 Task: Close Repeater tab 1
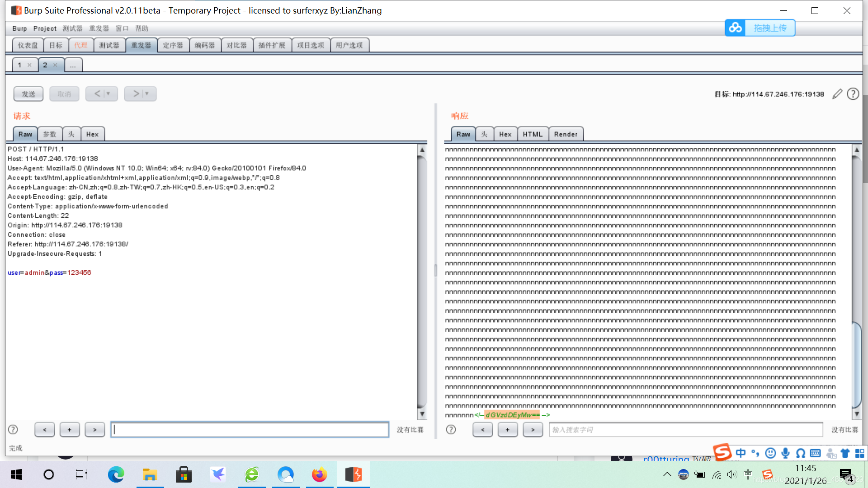[29, 65]
